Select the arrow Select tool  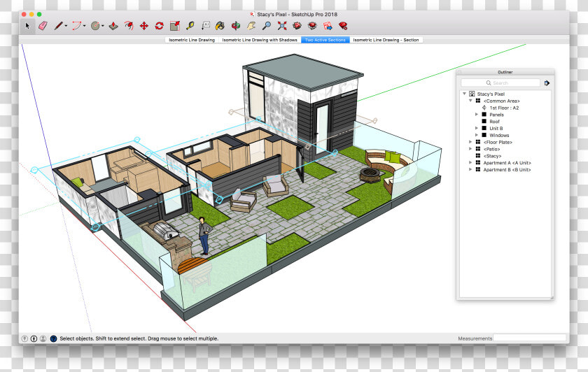(27, 26)
